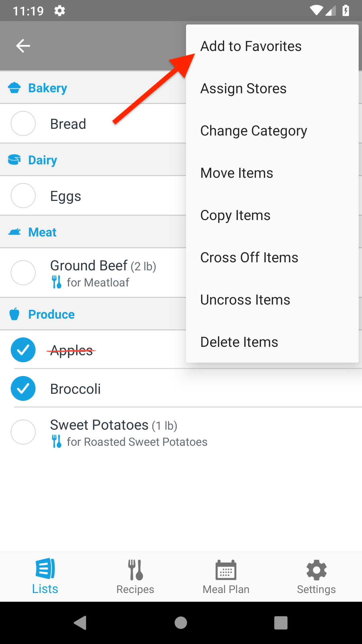
Task: Tap the Lists tab icon
Action: point(45,569)
